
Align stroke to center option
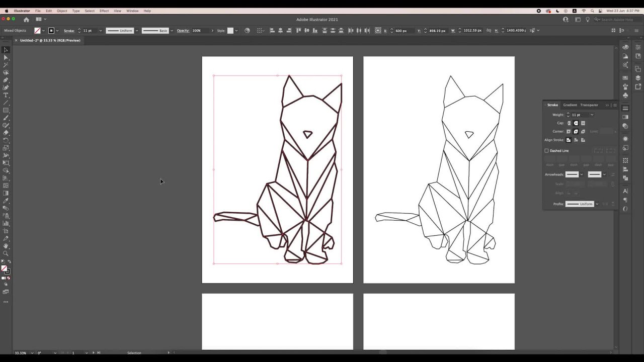tap(569, 140)
